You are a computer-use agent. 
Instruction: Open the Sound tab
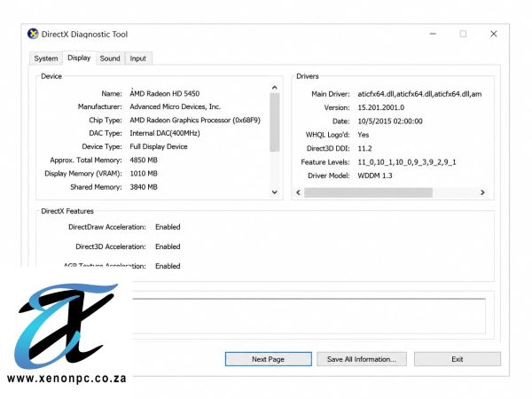[110, 59]
